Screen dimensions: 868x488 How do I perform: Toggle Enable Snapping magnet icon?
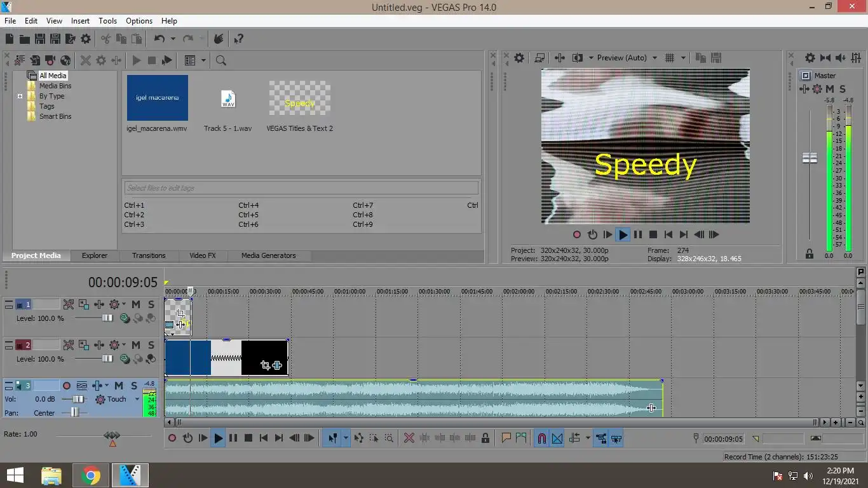pyautogui.click(x=542, y=438)
